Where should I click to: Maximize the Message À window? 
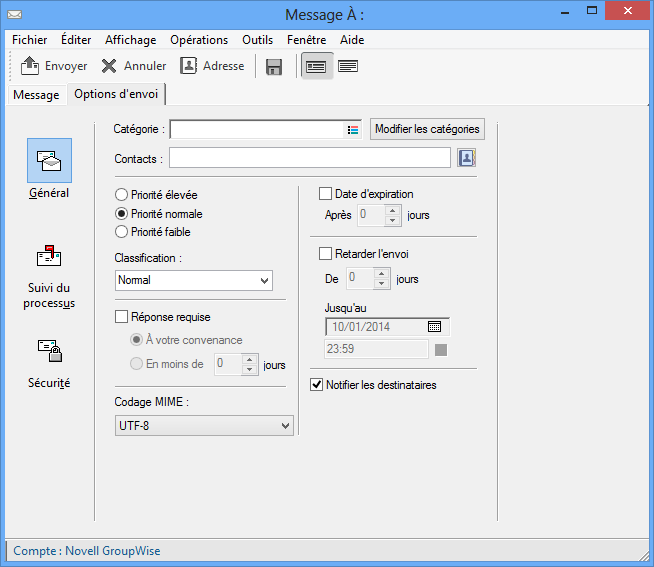pos(592,11)
